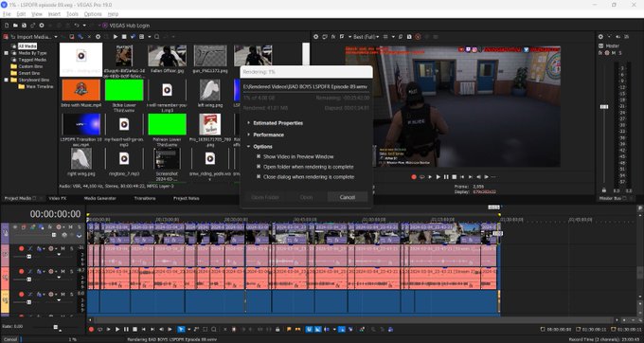Click Pause in the video preview transport

446,177
